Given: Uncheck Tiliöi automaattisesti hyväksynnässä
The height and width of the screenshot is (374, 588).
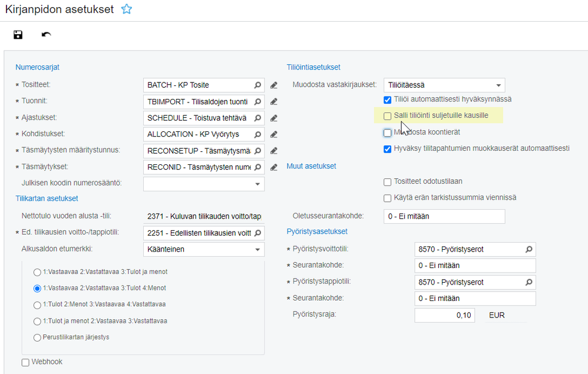Looking at the screenshot, I should pyautogui.click(x=388, y=100).
